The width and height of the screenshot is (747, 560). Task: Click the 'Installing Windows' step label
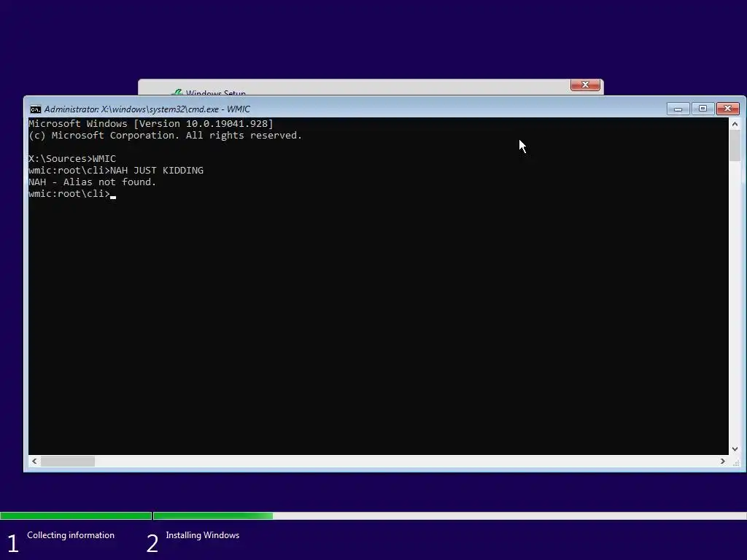pos(203,535)
